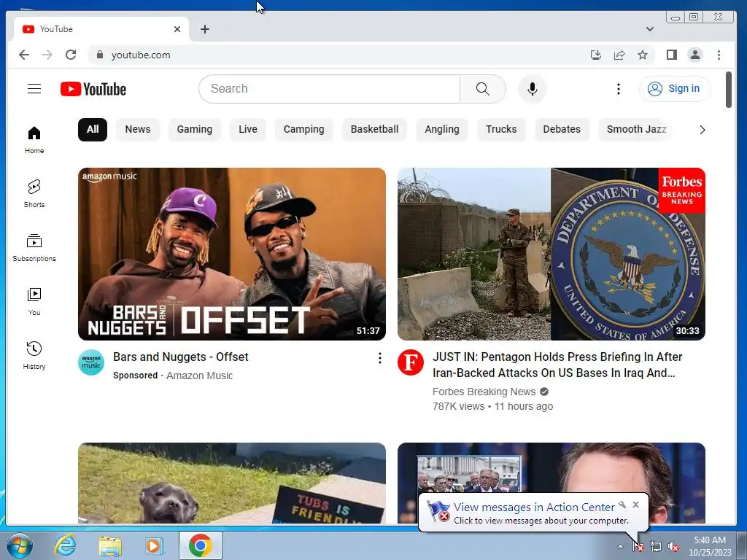Select the Camping category chip
747x560 pixels.
click(303, 130)
